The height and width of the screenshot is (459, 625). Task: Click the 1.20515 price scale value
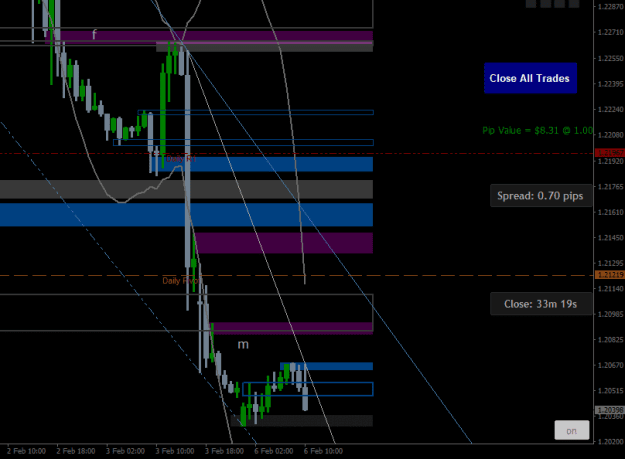(x=611, y=391)
